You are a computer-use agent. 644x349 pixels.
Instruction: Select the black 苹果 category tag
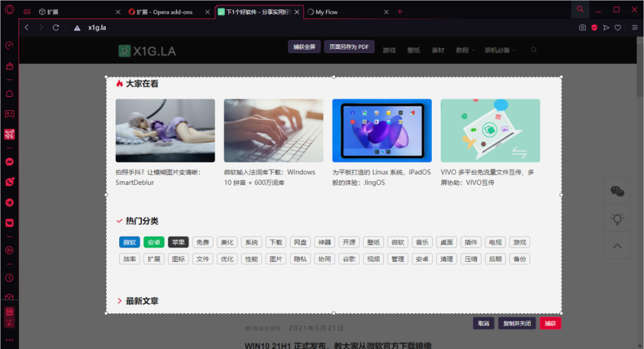[x=178, y=242]
